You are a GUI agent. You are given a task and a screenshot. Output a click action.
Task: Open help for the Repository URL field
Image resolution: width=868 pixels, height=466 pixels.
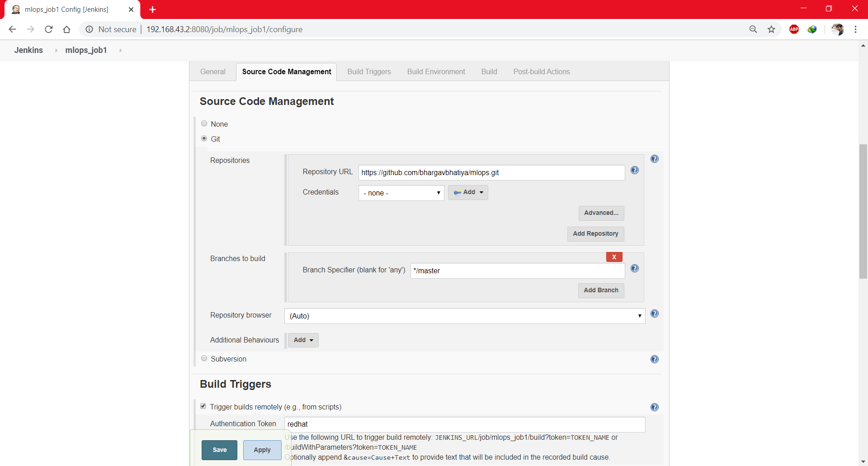[x=635, y=171]
